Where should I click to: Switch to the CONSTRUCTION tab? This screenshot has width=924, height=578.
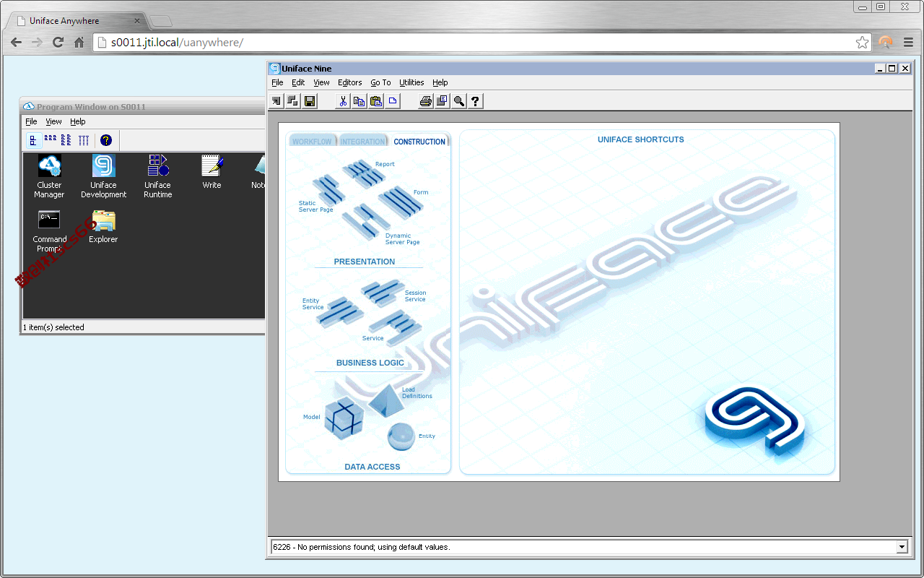pos(419,142)
